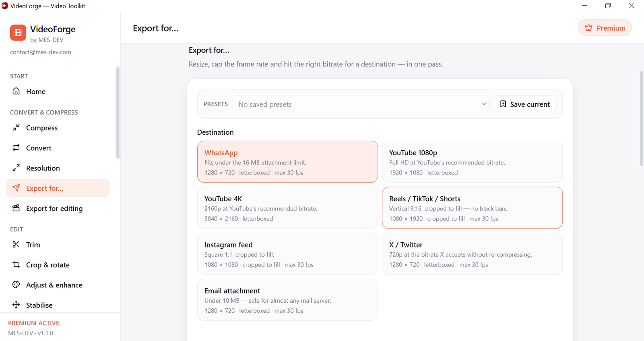Open the presets dropdown
Viewport: 644px width, 341px height.
[360, 104]
